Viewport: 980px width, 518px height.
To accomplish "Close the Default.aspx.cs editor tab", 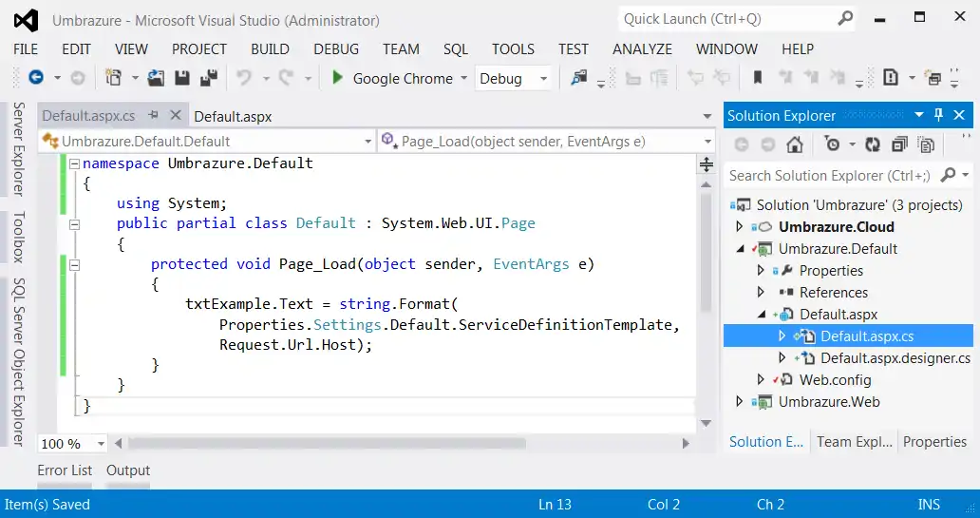I will (x=176, y=115).
